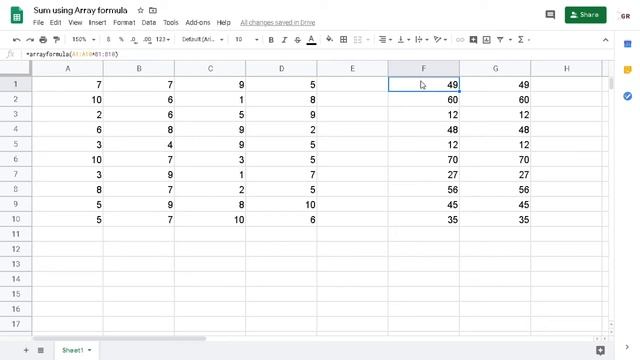The height and width of the screenshot is (360, 640).
Task: Print the spreadsheet via printer icon
Action: click(x=43, y=40)
